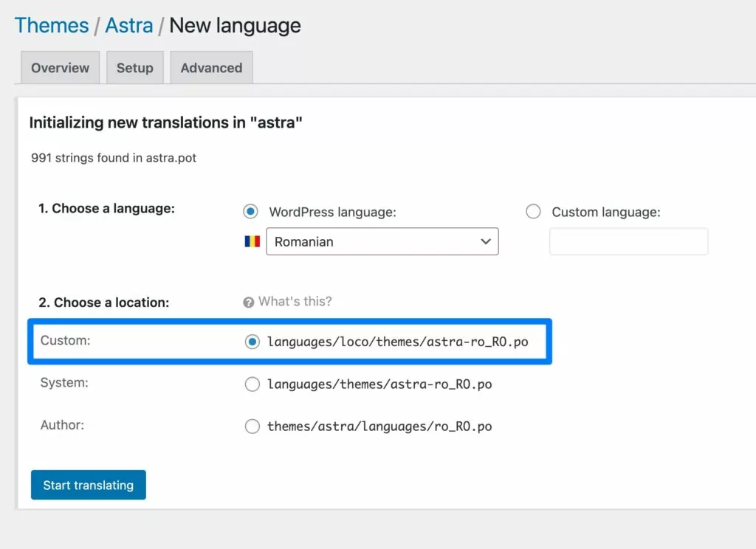
Task: Select the Custom language radio button
Action: tap(533, 212)
